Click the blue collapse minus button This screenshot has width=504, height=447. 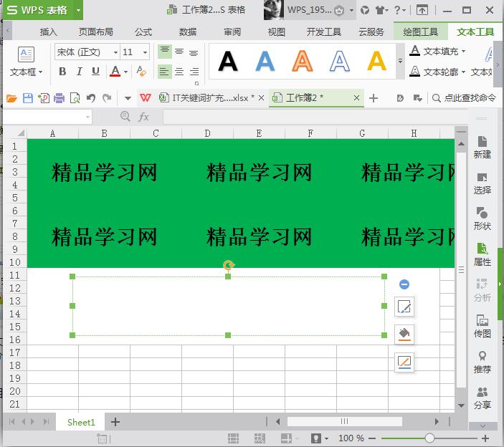pos(404,284)
